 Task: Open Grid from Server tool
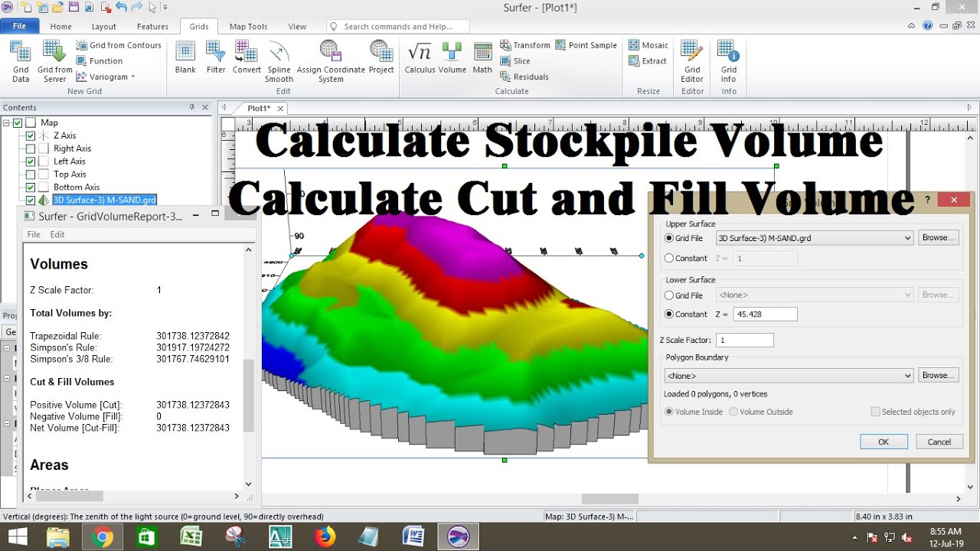[x=54, y=61]
